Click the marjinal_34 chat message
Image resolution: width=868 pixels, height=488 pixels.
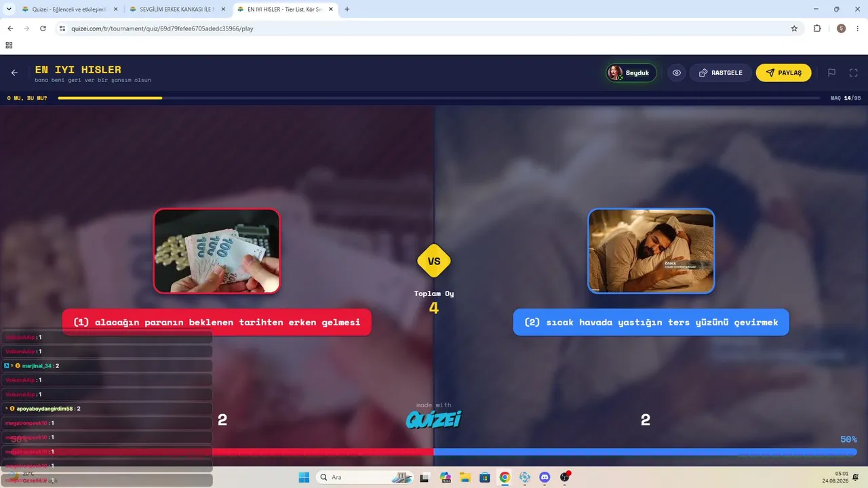[x=106, y=365]
